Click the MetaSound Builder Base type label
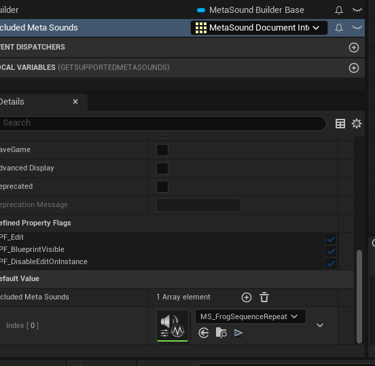This screenshot has width=375, height=366. click(257, 10)
